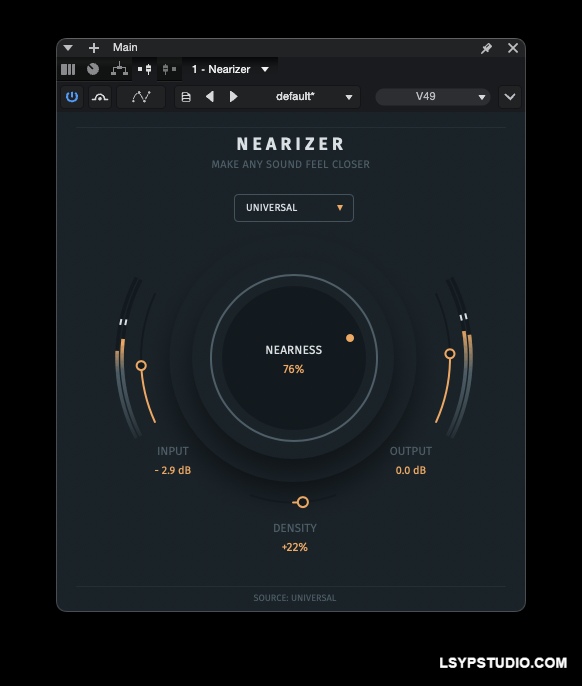Click the three-bars channel view icon
The image size is (582, 686).
tap(68, 69)
